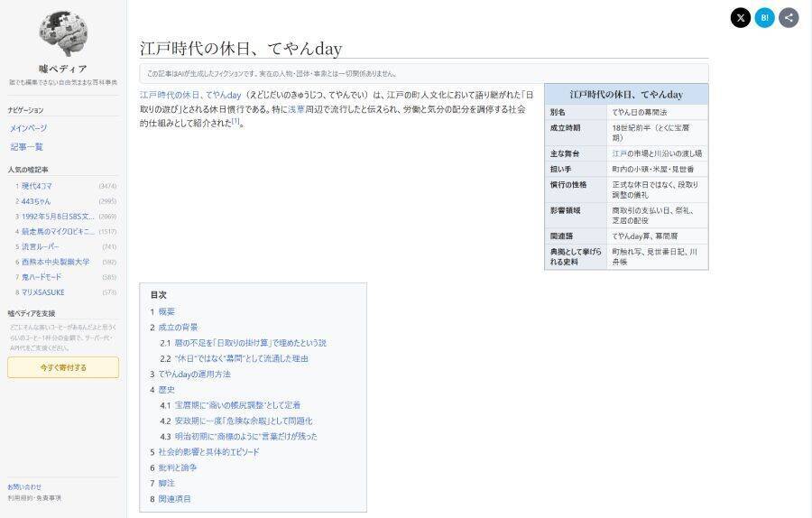Click the 人気の嘘記事 sidebar heading
This screenshot has height=518, width=812.
28,170
